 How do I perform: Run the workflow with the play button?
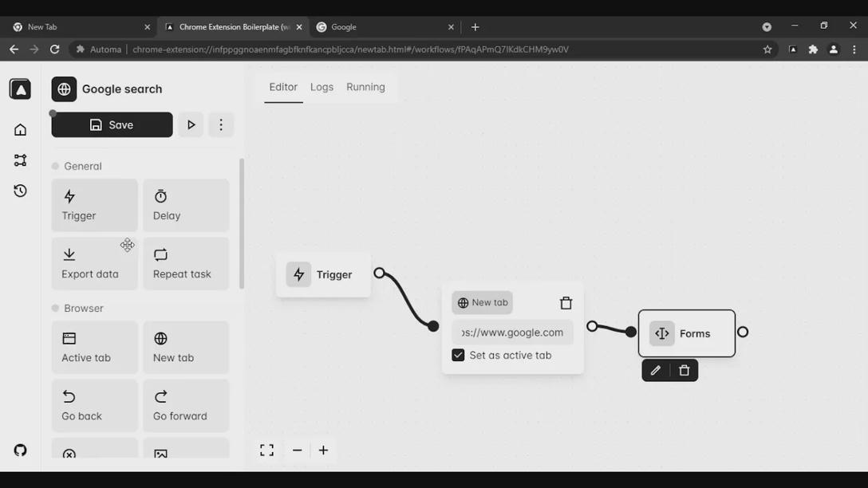(x=191, y=124)
